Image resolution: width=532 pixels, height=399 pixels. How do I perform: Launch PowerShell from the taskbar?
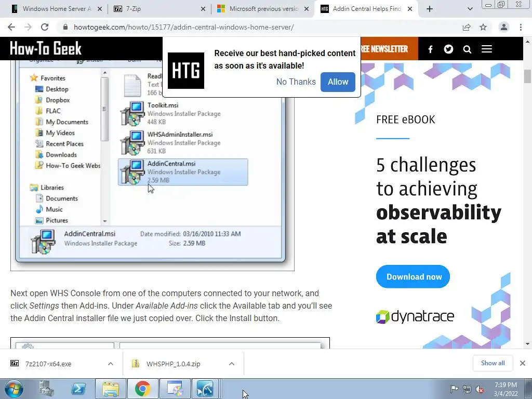pos(78,389)
